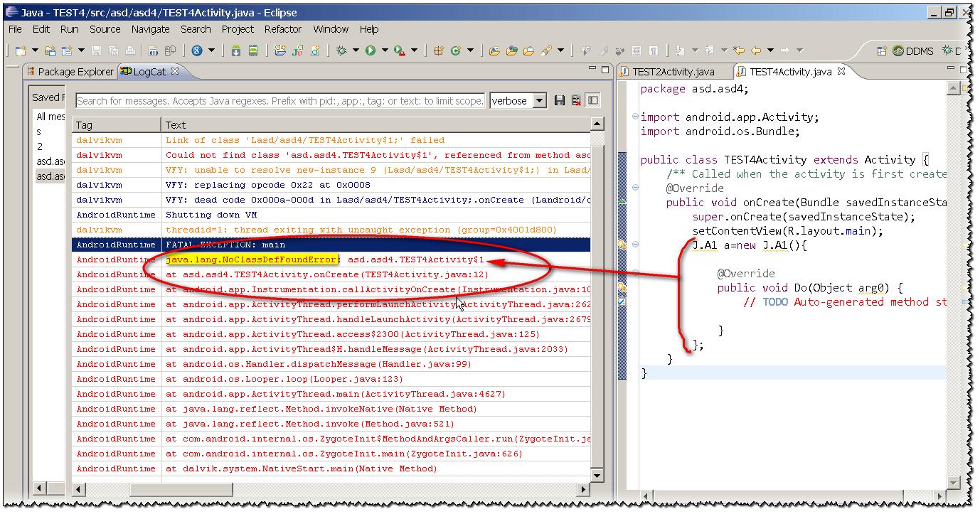This screenshot has height=514, width=980.
Task: Click the Run External Tools icon
Action: [x=400, y=50]
